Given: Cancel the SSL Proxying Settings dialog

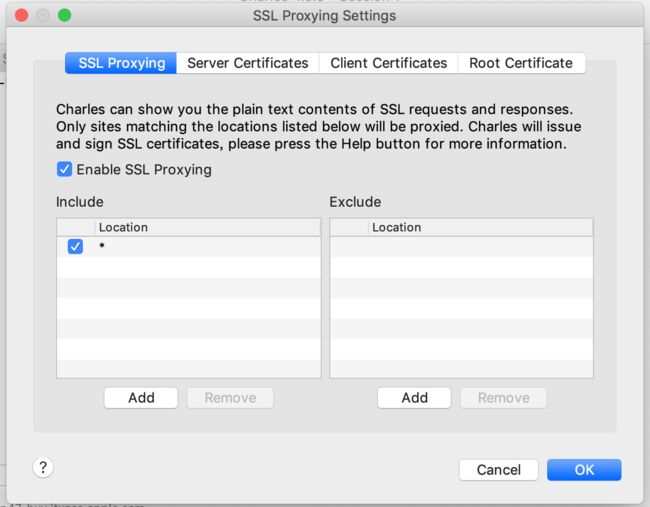Looking at the screenshot, I should [499, 470].
